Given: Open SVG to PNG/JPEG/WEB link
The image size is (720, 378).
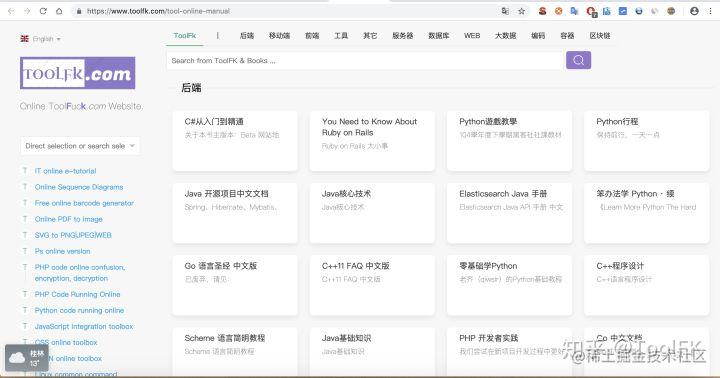Looking at the screenshot, I should 73,235.
